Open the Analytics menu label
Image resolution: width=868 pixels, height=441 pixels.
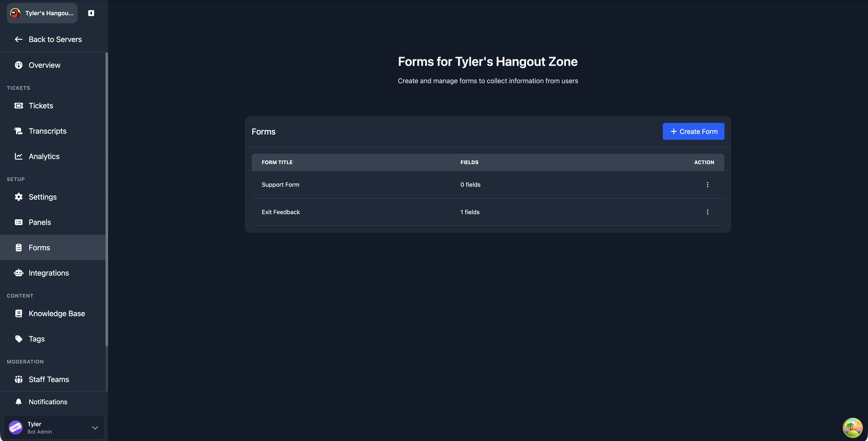44,157
